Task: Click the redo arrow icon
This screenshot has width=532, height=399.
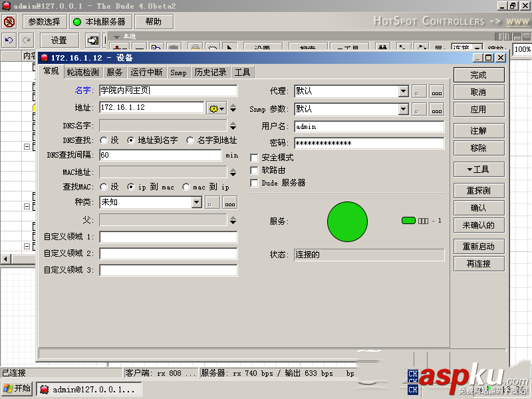Action: (x=26, y=41)
